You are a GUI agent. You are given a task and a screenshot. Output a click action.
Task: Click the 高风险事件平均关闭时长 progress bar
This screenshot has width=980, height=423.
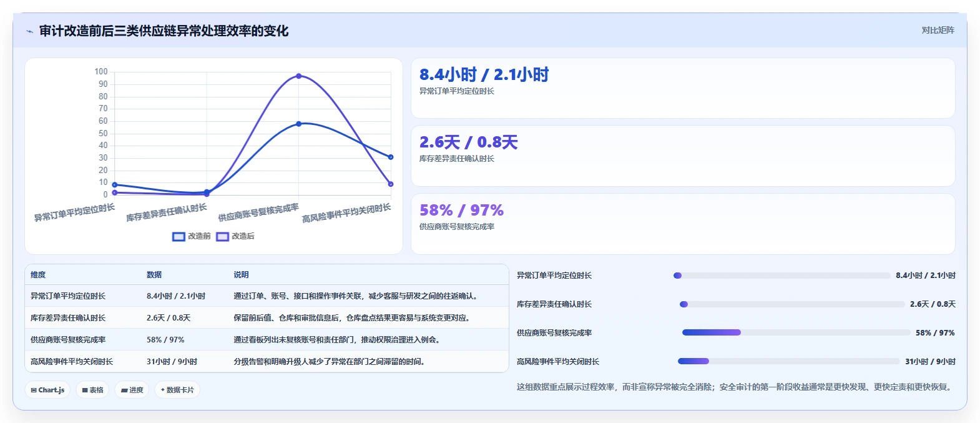(789, 361)
